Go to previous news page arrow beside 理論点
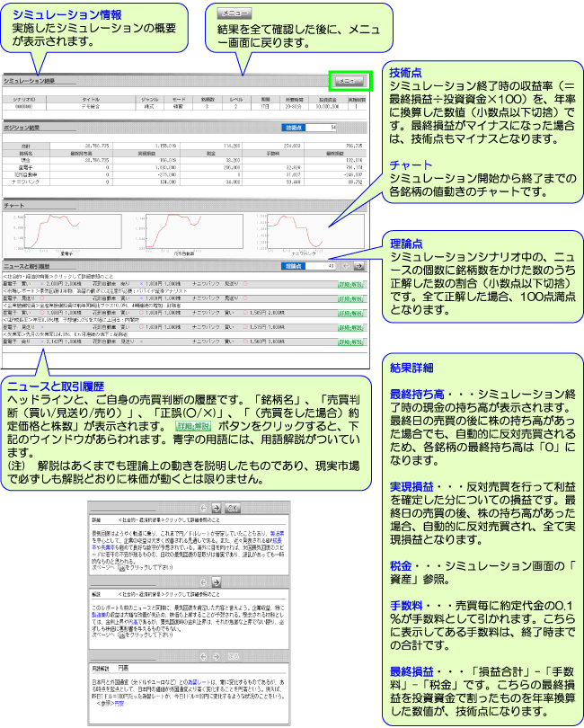 346,266
